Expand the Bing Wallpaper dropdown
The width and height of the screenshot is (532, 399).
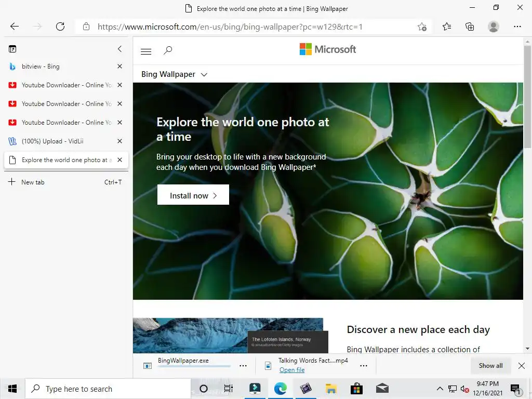coord(174,74)
